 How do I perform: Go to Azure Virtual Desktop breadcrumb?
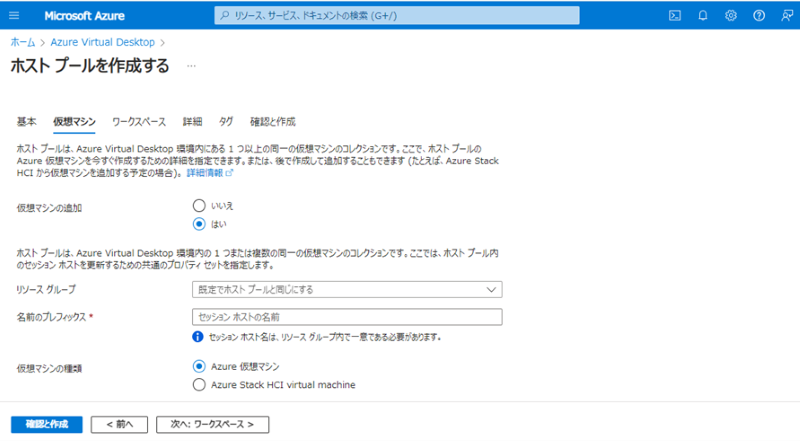[102, 42]
